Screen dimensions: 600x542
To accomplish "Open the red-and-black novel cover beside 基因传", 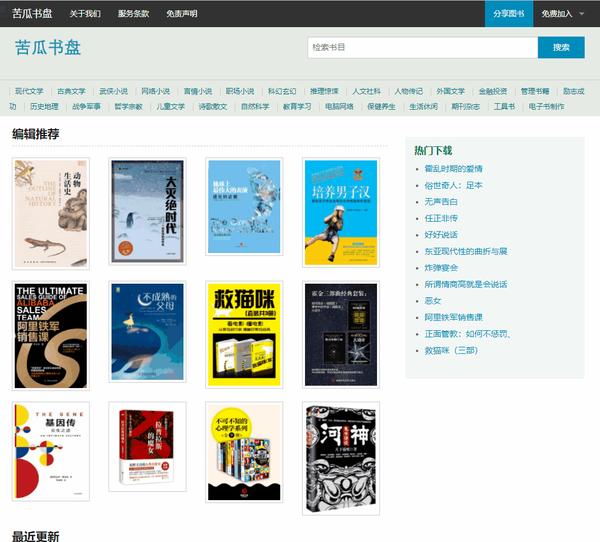I will [147, 446].
